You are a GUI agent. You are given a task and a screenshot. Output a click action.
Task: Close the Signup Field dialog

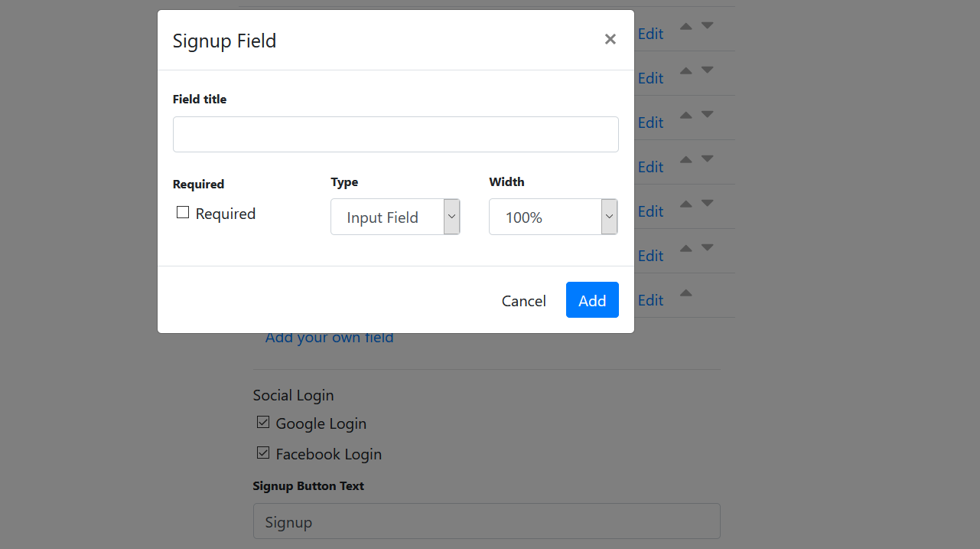click(x=610, y=39)
